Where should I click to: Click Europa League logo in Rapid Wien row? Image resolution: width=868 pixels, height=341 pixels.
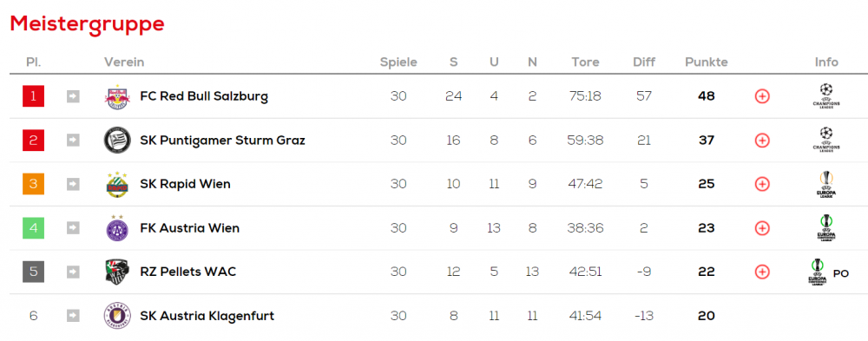click(826, 184)
